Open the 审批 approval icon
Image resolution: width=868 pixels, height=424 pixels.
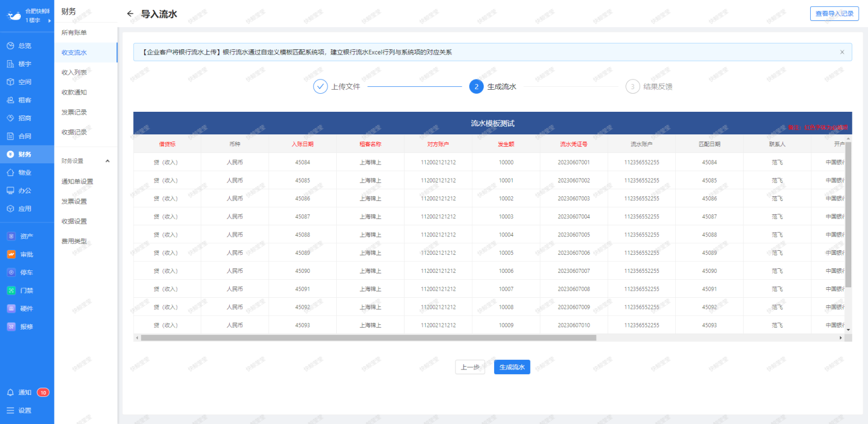click(x=10, y=254)
